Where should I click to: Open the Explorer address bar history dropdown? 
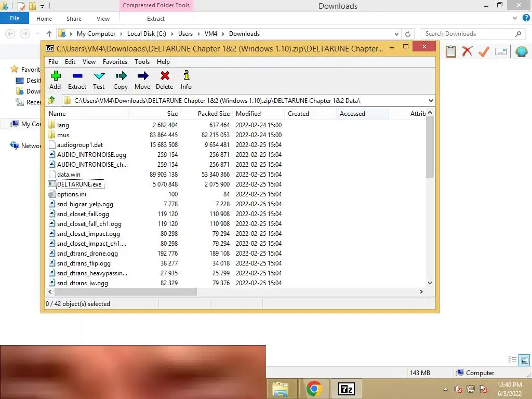click(396, 34)
